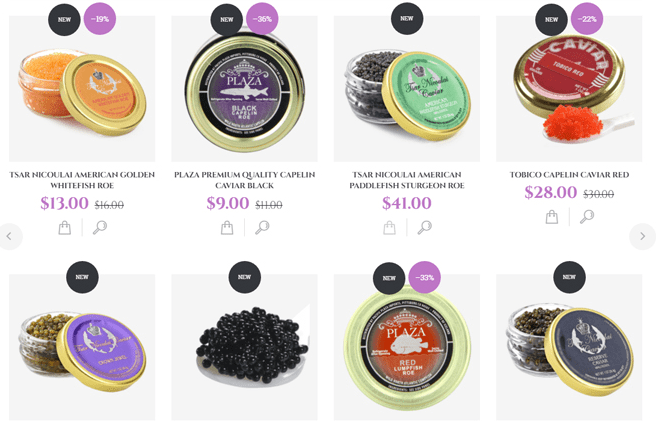Go to previous products with left arrow

click(x=9, y=236)
